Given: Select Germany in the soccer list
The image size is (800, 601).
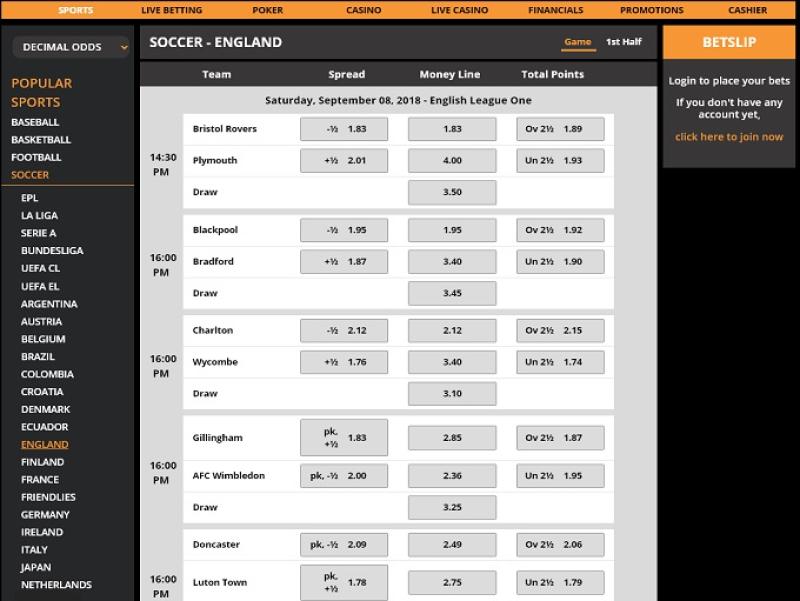Looking at the screenshot, I should 45,515.
